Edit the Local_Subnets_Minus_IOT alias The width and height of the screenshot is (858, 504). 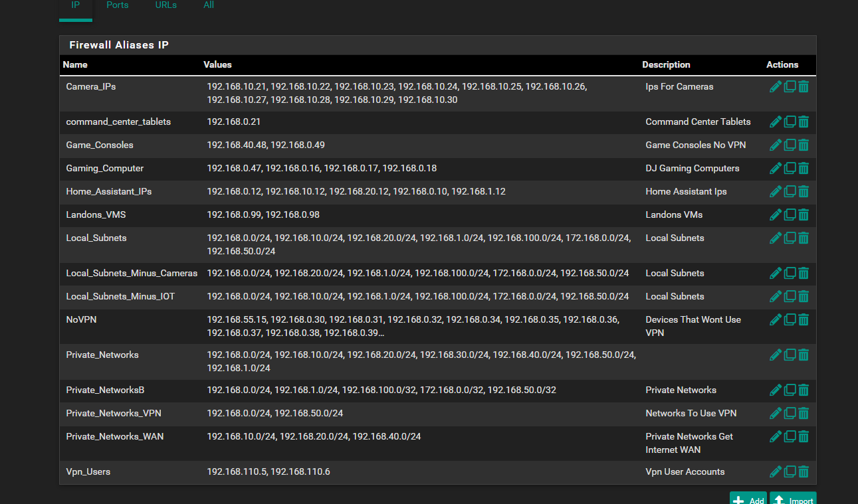click(775, 296)
